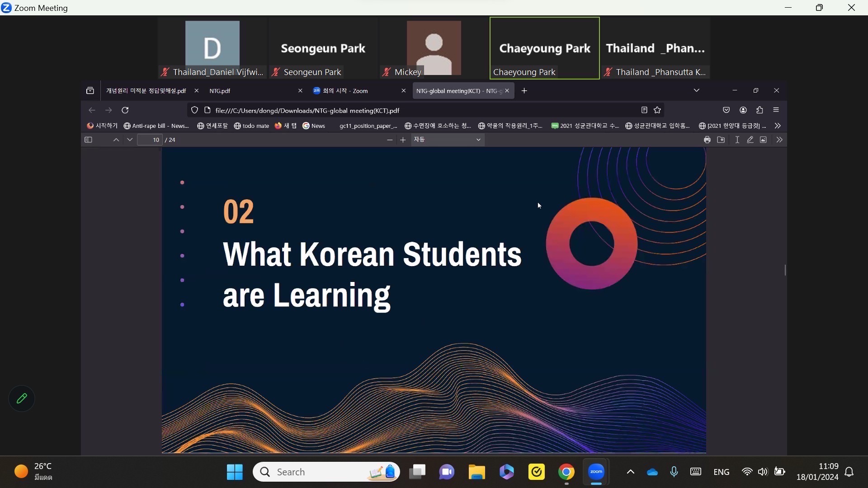Show hidden system tray icons
Viewport: 868px width, 488px height.
tap(630, 472)
